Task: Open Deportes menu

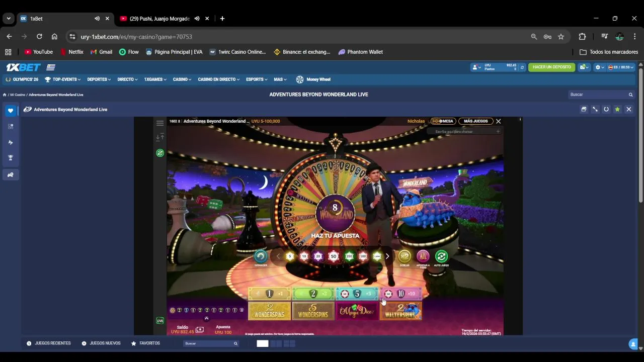Action: pos(99,79)
